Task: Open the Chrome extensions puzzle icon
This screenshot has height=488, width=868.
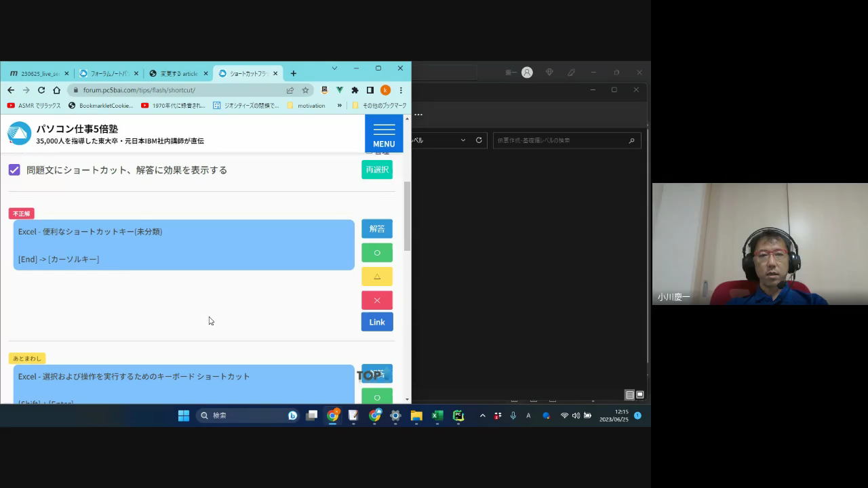Action: 355,90
